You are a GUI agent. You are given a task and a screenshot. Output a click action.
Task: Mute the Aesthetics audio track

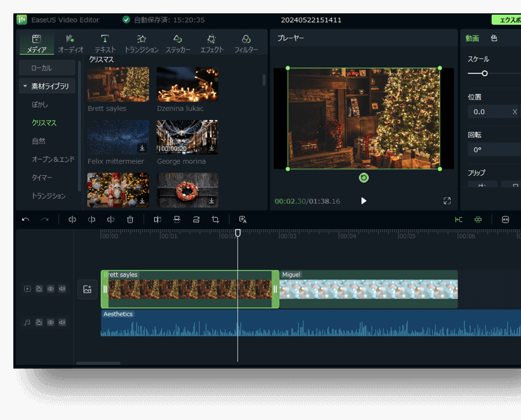click(x=62, y=322)
